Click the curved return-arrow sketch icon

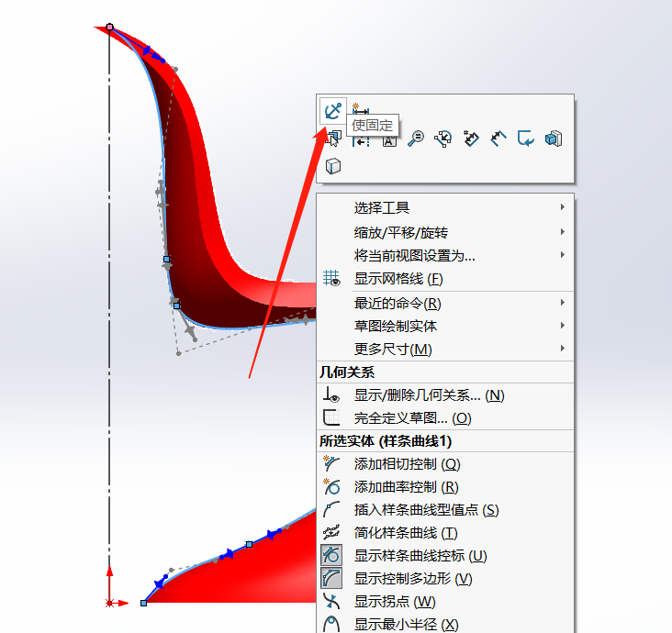[525, 139]
